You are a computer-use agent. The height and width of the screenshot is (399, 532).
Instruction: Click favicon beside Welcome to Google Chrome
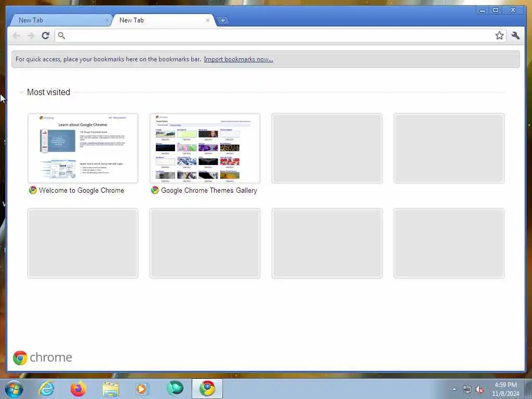pos(33,190)
